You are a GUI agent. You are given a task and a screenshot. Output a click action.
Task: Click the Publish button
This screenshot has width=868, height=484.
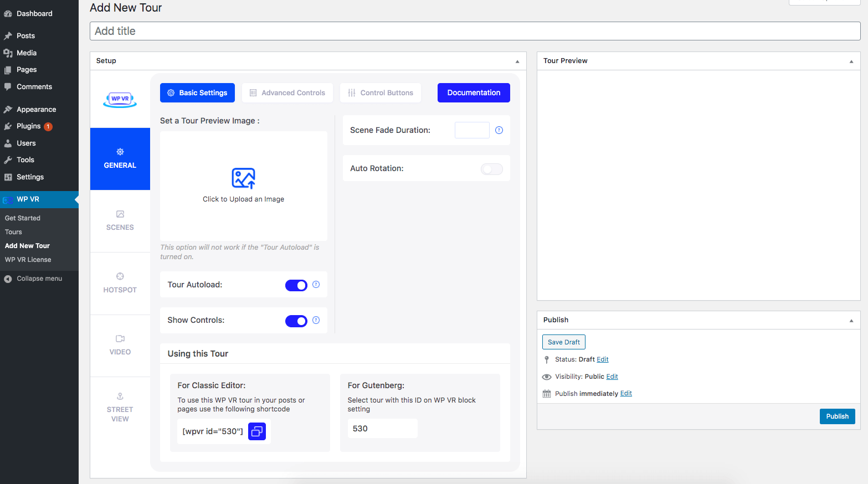[837, 416]
